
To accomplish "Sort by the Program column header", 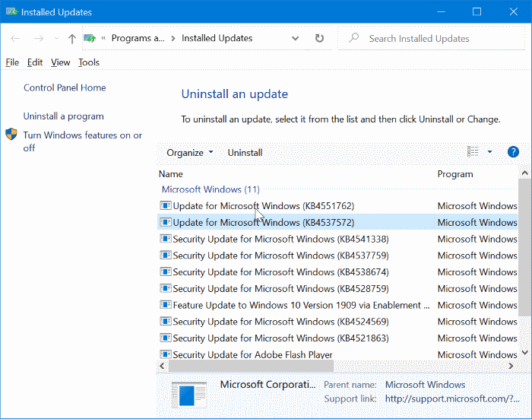I will (x=455, y=174).
